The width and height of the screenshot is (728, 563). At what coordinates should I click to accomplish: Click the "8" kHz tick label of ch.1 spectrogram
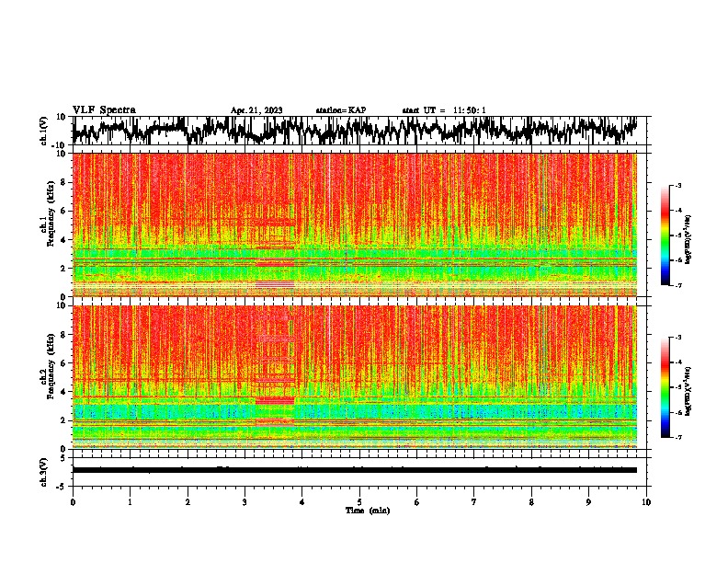(63, 182)
